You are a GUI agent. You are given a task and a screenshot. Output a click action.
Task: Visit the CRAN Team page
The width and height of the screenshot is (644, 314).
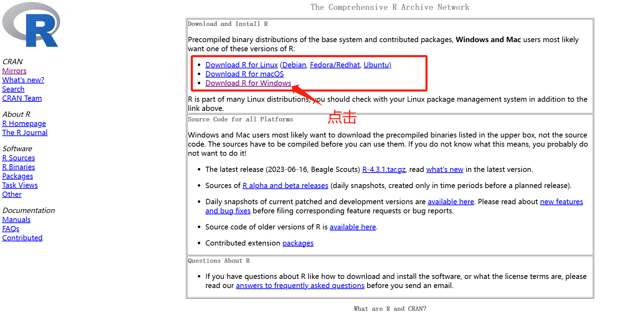tap(22, 98)
